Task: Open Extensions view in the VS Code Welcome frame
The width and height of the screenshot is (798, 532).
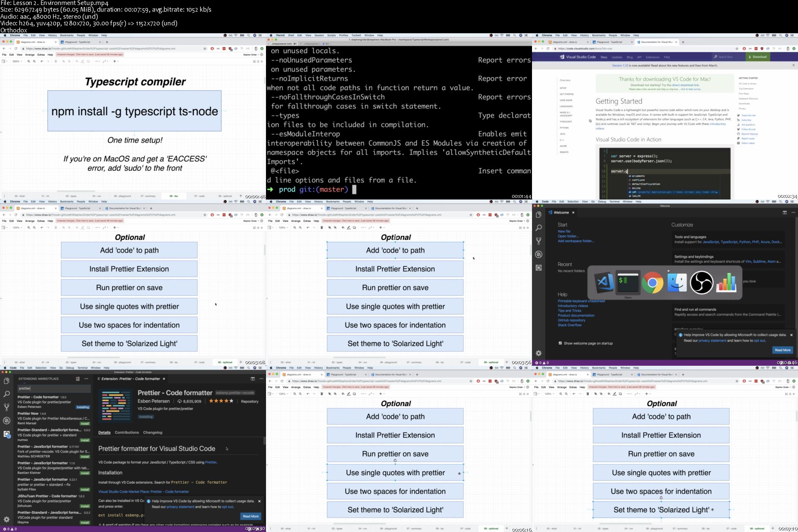Action: 539,268
